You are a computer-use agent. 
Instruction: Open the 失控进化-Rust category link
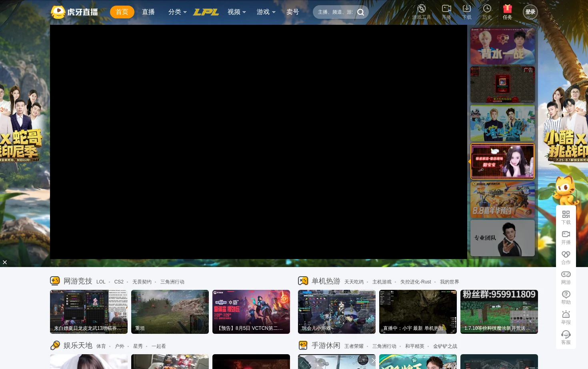pyautogui.click(x=416, y=282)
